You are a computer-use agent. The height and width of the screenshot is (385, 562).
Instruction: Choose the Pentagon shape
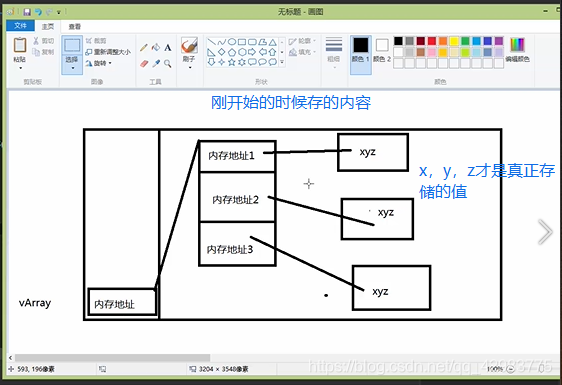pos(232,52)
